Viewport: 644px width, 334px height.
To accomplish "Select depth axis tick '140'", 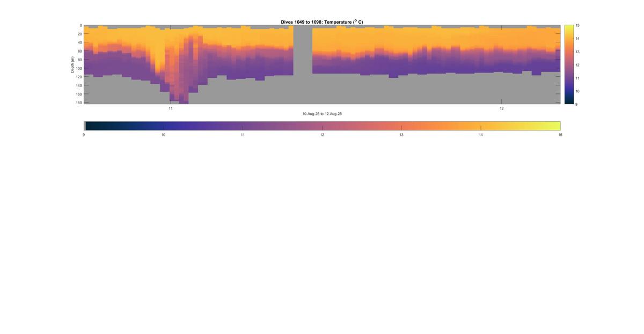I will (x=78, y=85).
